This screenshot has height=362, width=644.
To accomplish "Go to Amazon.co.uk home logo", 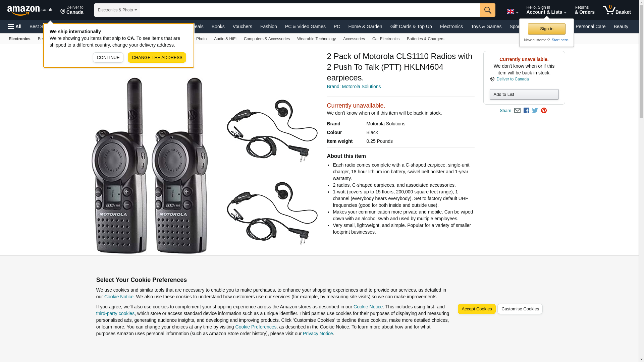I will 30,10.
